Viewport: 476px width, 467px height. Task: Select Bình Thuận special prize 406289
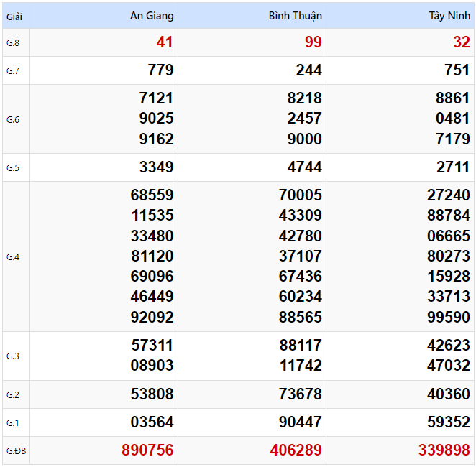click(x=296, y=450)
